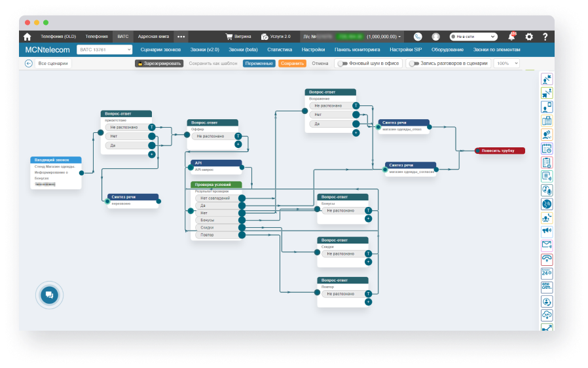588x368 pixels.
Task: Select the fax machine sidebar element
Action: tap(547, 120)
